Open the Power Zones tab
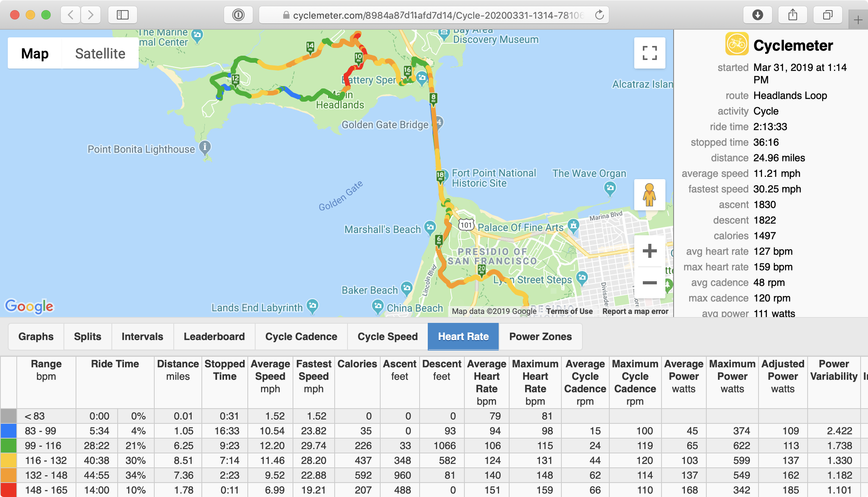 click(541, 337)
